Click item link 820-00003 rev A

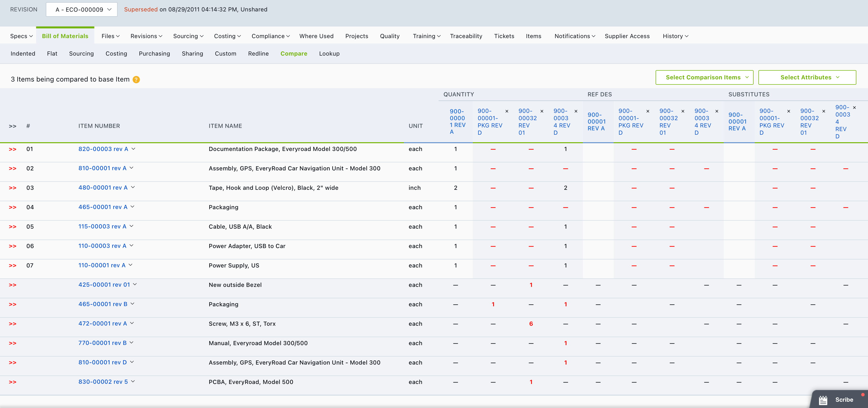[x=103, y=149]
